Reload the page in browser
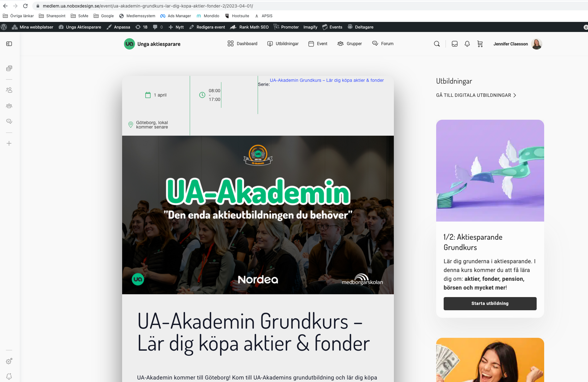The width and height of the screenshot is (588, 382). [x=25, y=6]
